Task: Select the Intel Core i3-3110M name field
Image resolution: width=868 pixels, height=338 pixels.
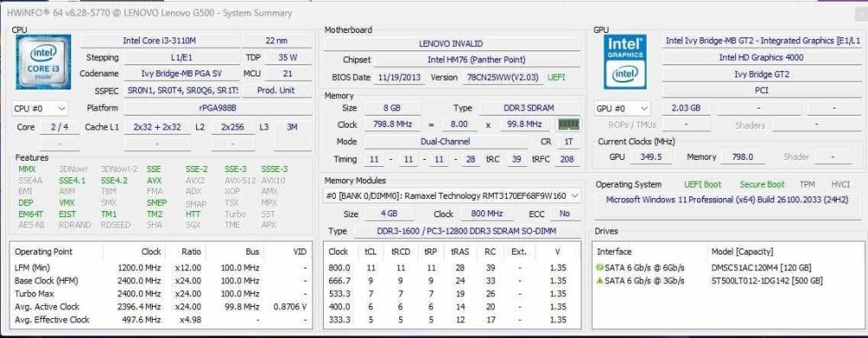Action: click(161, 41)
